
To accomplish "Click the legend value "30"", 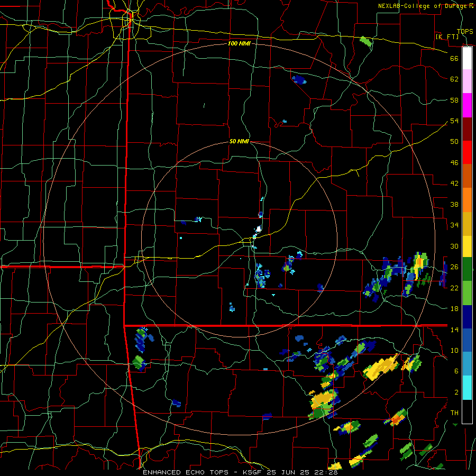I will (454, 246).
